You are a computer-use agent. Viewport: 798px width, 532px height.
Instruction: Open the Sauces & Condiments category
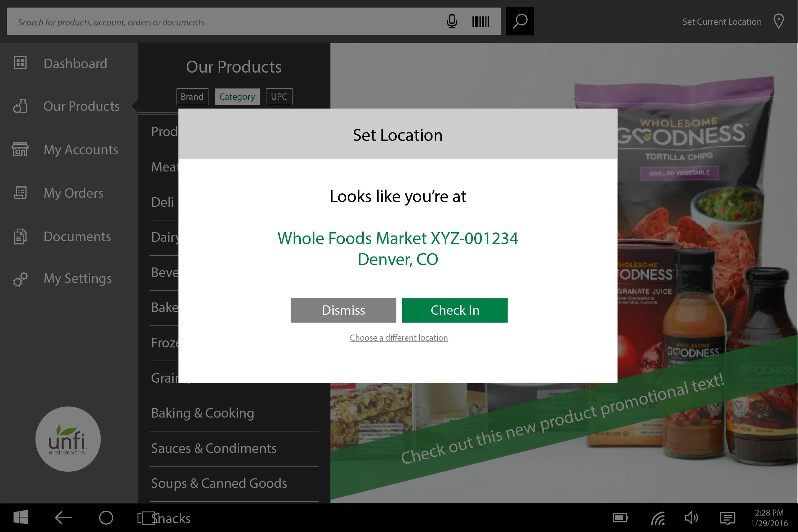pos(214,448)
